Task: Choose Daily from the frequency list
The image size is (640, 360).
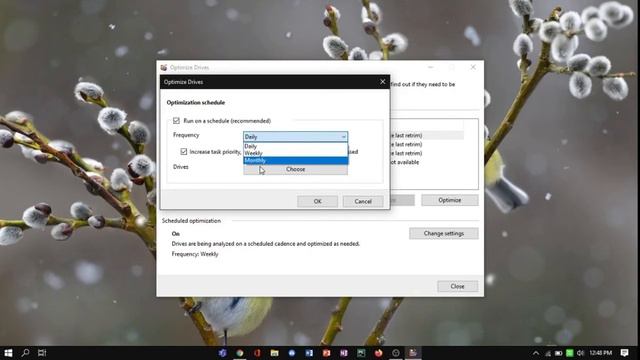Action: [296, 146]
